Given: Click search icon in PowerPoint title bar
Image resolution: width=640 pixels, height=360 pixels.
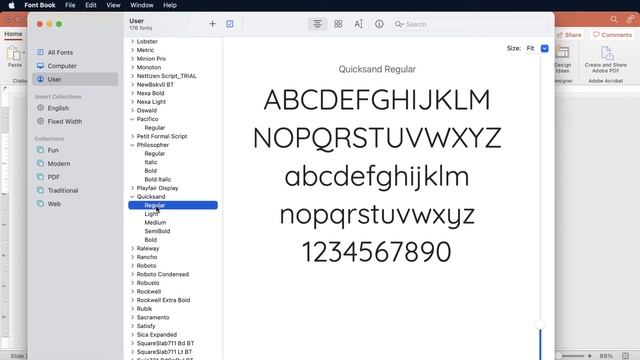Looking at the screenshot, I should pos(613,19).
